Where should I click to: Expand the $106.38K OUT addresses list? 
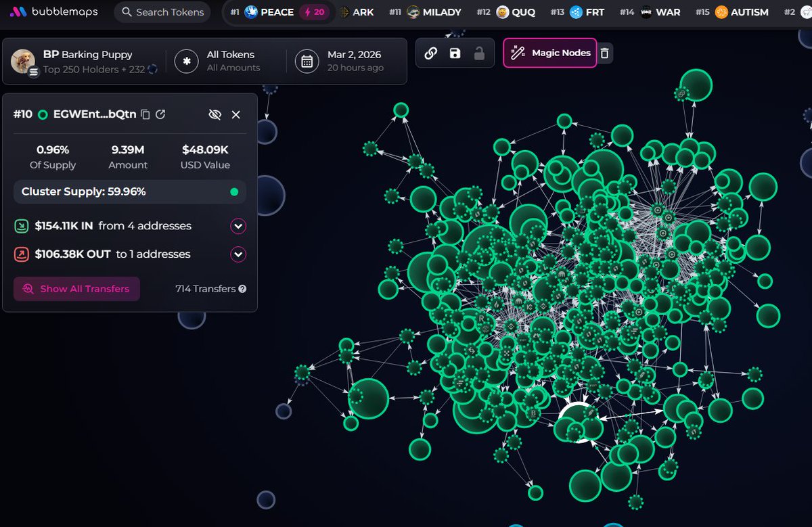(238, 254)
